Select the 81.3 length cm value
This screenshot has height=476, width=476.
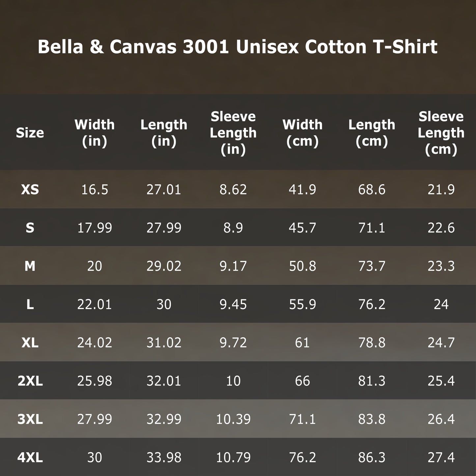[372, 381]
